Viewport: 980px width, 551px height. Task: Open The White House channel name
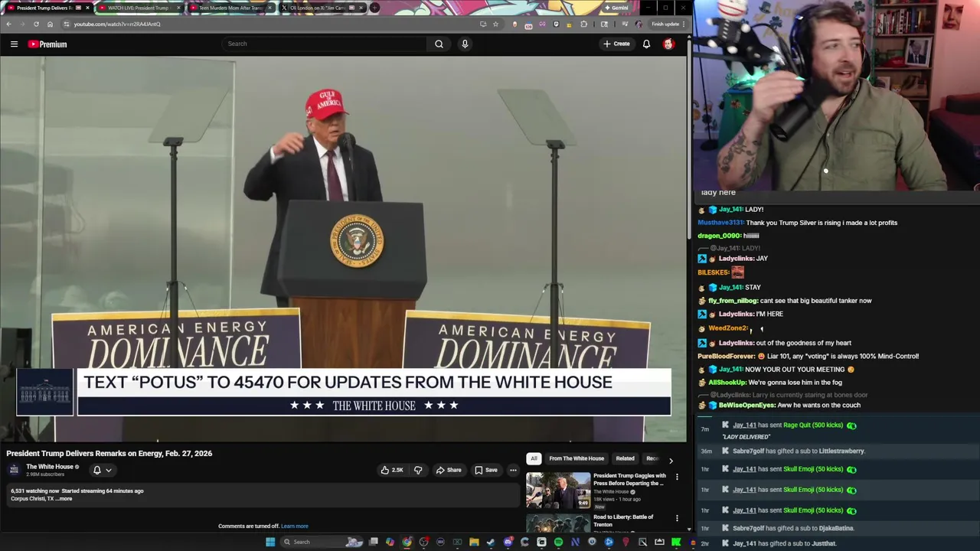(x=50, y=467)
